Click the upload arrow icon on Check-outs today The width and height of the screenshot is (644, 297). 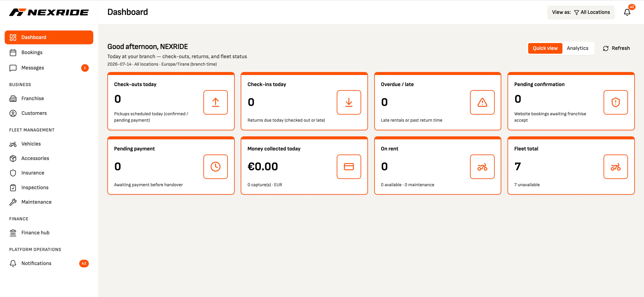coord(216,102)
